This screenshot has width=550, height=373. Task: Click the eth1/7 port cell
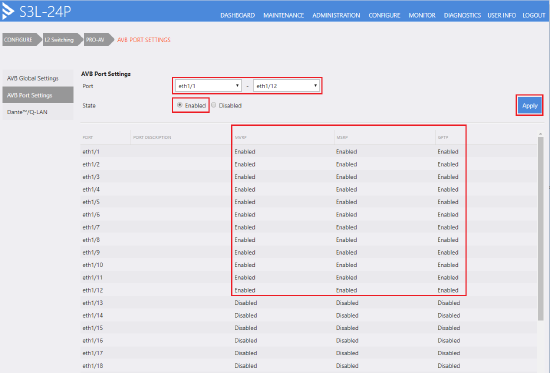tap(91, 227)
